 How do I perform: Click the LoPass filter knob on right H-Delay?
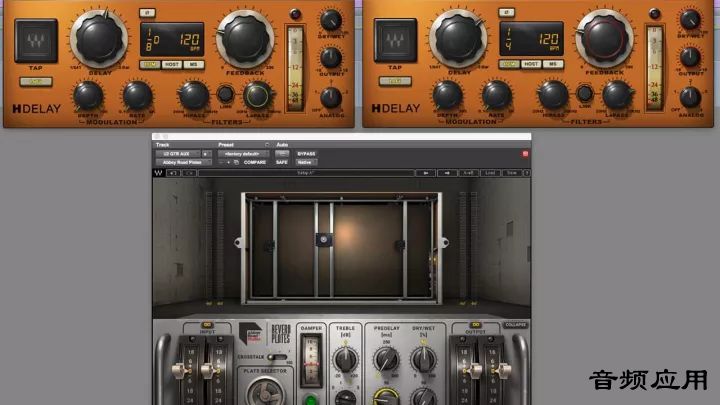(616, 95)
